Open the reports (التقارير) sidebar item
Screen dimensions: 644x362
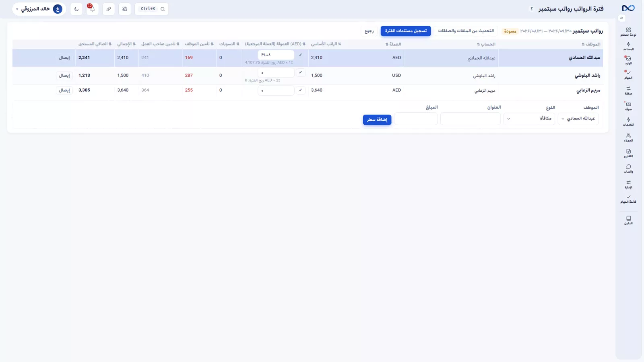click(x=628, y=153)
